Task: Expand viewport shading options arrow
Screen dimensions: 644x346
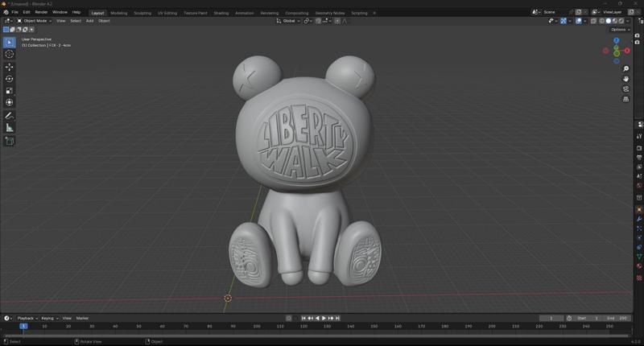Action: [628, 21]
